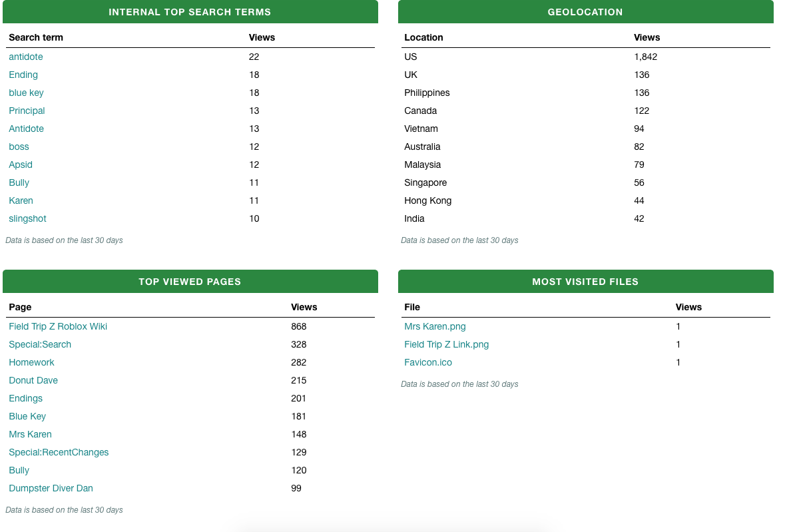Open the Homework page link
Screen dimensions: 789x532
point(31,363)
